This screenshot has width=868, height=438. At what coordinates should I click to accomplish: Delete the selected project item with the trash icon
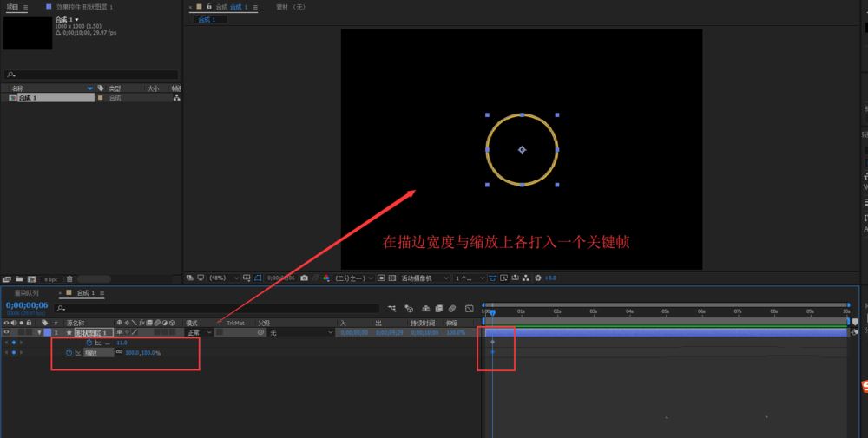(69, 279)
